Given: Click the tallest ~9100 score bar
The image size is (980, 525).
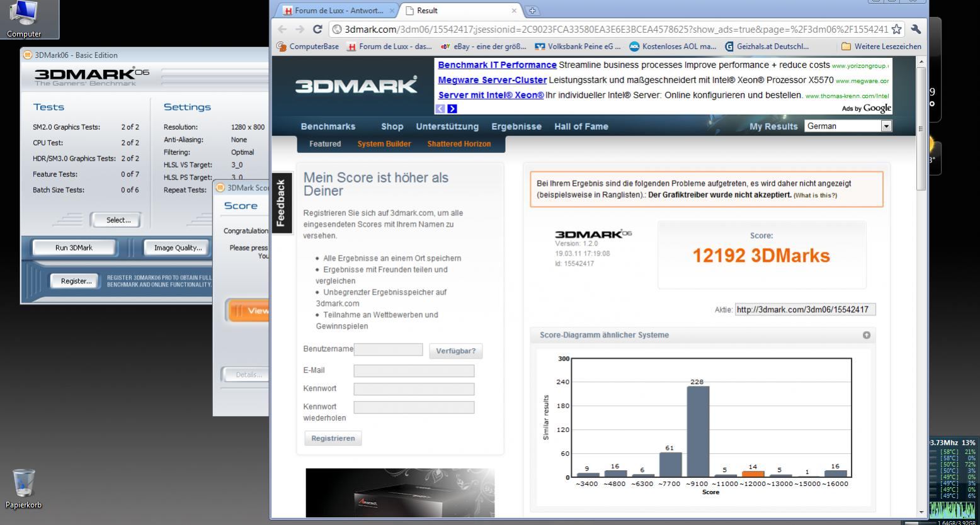Looking at the screenshot, I should coord(698,432).
